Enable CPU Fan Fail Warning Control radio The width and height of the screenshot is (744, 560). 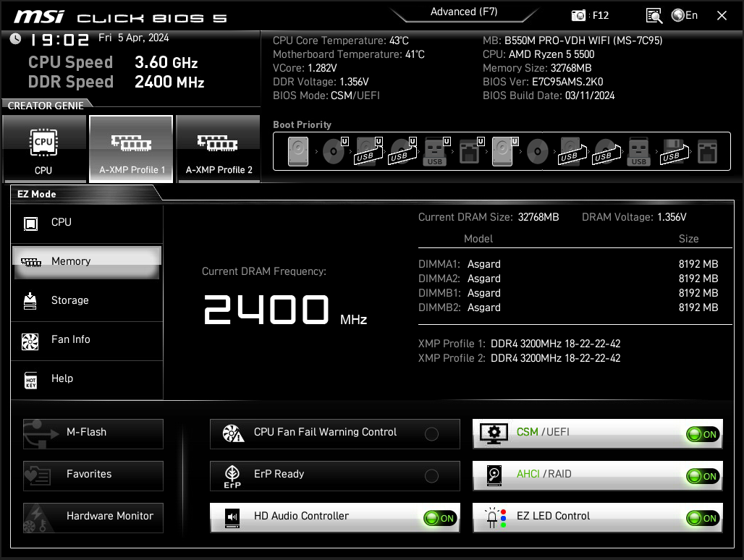pyautogui.click(x=432, y=434)
